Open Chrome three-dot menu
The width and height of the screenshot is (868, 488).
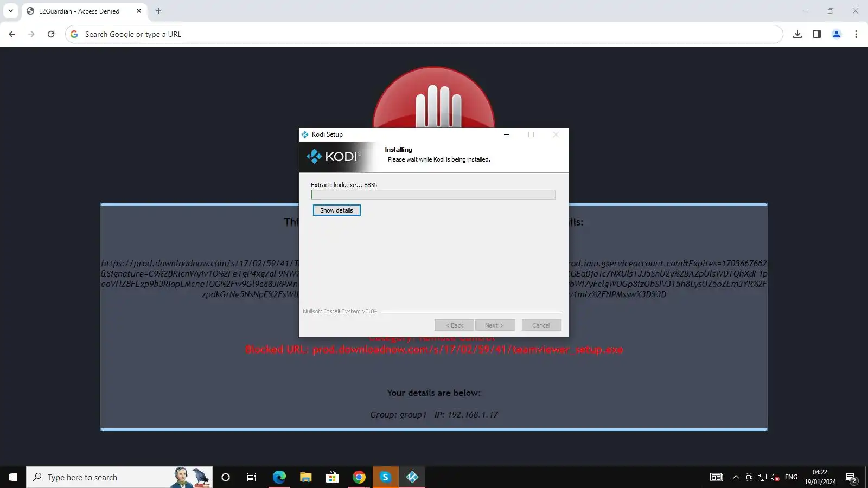point(856,34)
